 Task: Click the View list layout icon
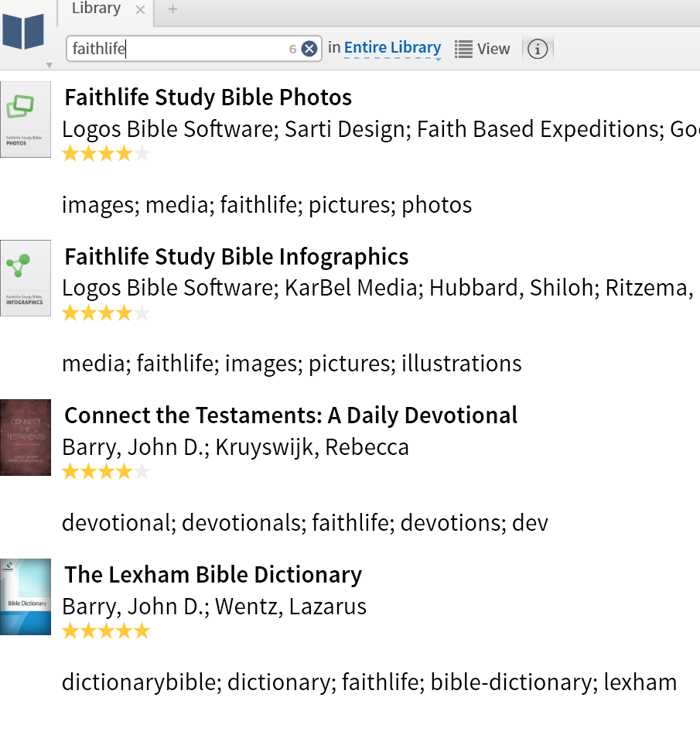pos(463,49)
